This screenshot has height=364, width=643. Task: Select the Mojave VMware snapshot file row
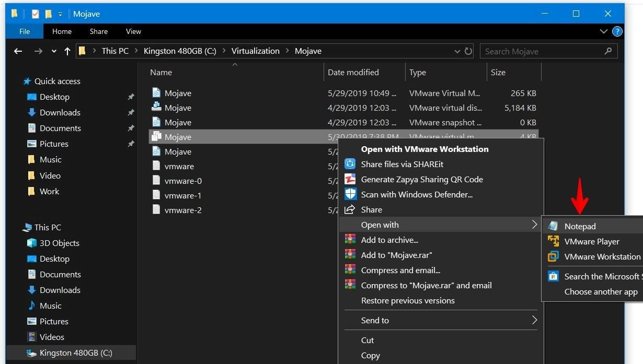pos(343,122)
